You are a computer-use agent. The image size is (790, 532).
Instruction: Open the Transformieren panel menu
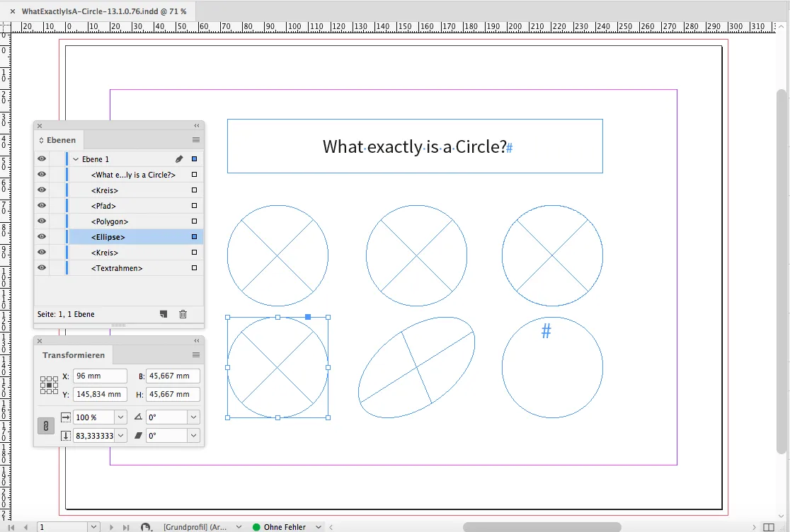[x=196, y=354]
